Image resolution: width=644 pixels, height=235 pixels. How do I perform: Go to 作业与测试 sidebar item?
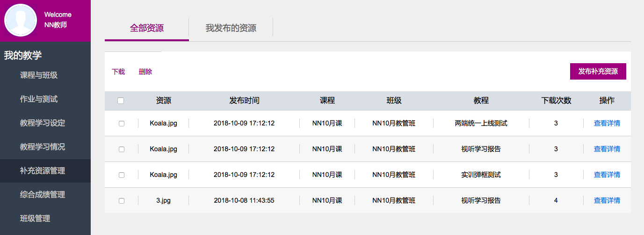39,99
